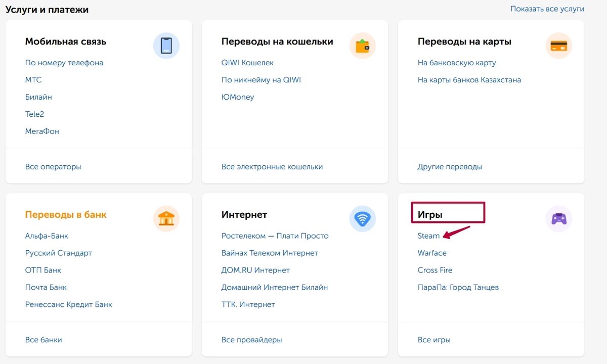Select the МТС operator
The image size is (607, 364).
(33, 80)
